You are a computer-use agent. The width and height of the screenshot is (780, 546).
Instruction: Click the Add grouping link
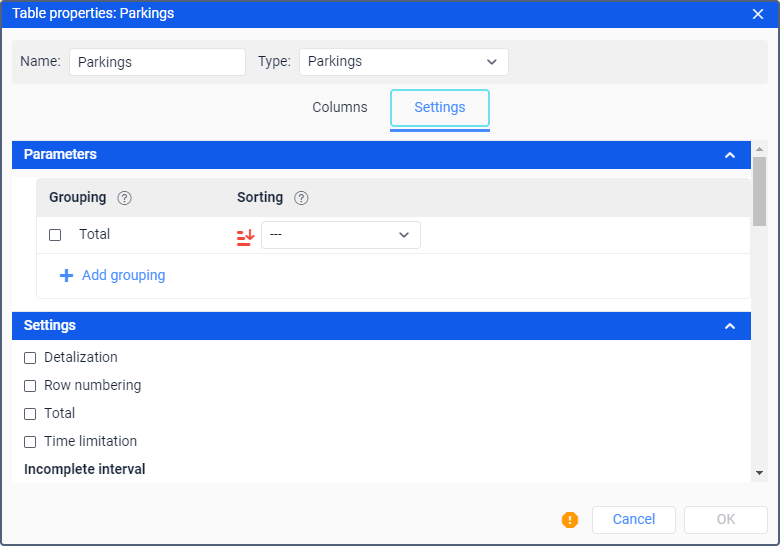(123, 276)
